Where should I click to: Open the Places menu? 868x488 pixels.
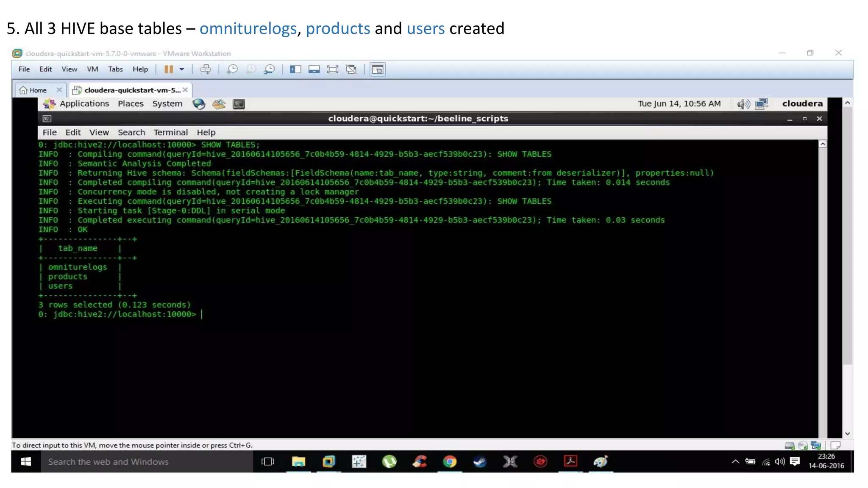(x=131, y=104)
